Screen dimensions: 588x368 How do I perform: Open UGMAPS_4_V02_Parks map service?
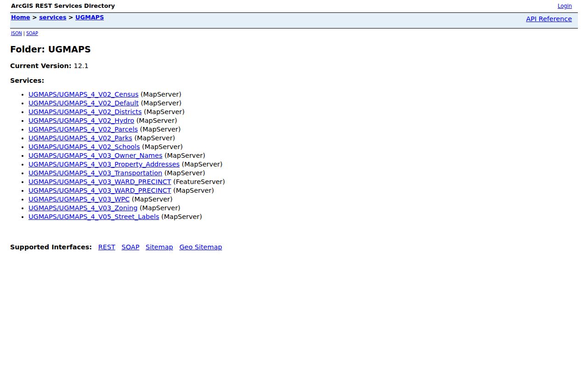(x=80, y=138)
